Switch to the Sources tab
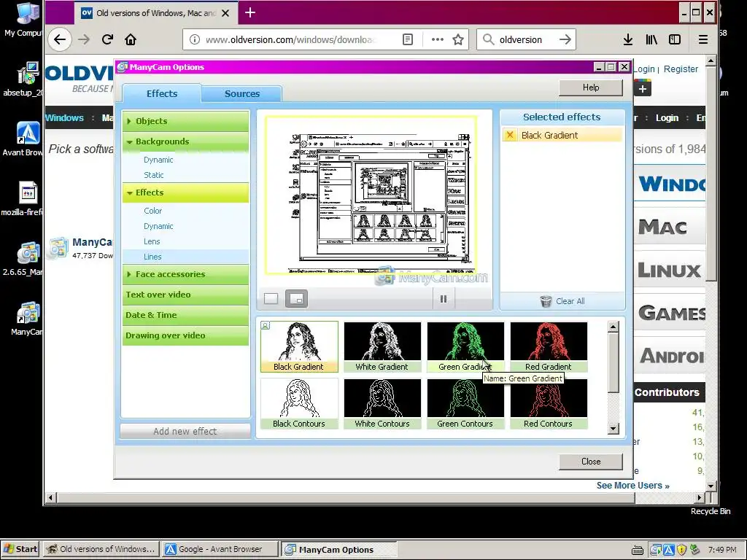 click(242, 94)
